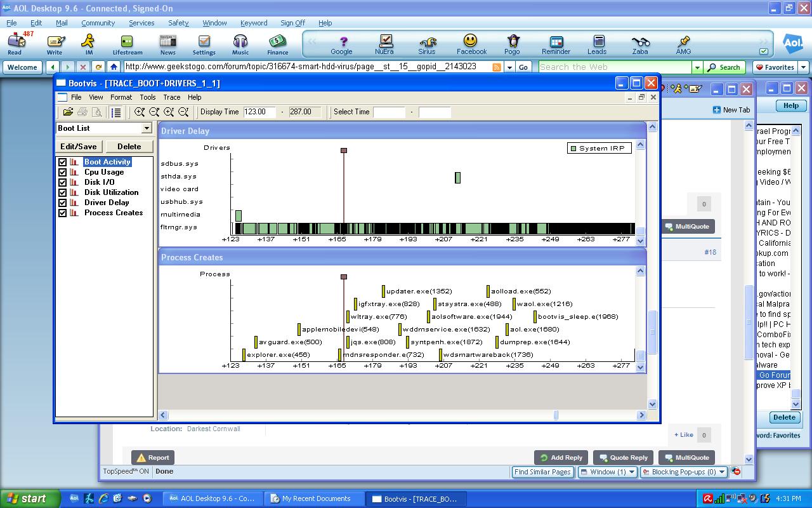Open the AOL Sign Off menu
The image size is (812, 508).
tap(292, 23)
